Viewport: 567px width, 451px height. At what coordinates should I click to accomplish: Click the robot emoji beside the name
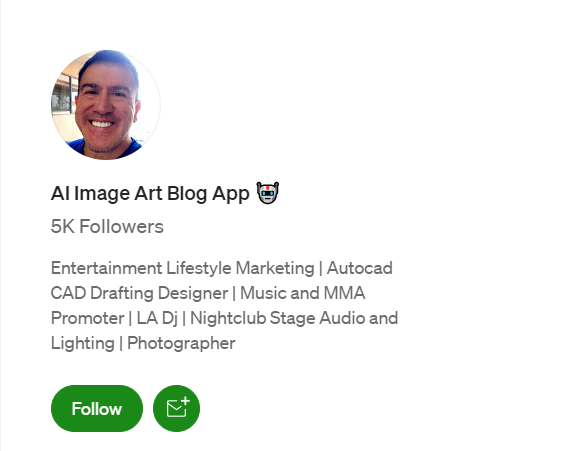click(x=268, y=193)
